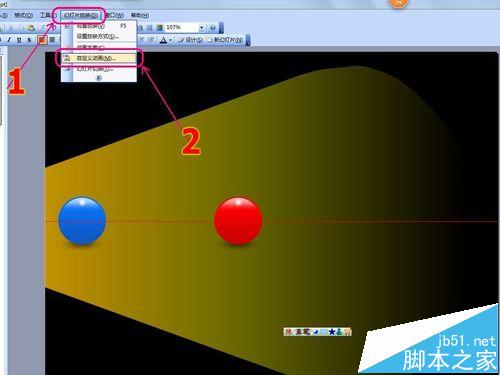
Task: Open the 帮助(H) menu
Action: coord(140,15)
